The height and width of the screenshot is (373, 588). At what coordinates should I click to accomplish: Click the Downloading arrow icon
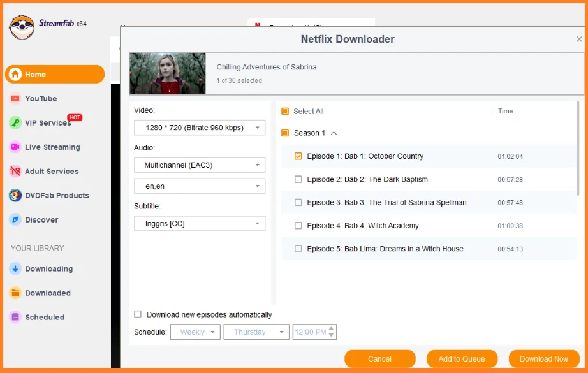(15, 269)
